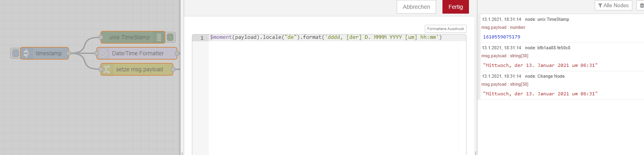Toggle the unix TimeStamp debug node output button
The height and width of the screenshot is (155, 644).
click(x=170, y=37)
